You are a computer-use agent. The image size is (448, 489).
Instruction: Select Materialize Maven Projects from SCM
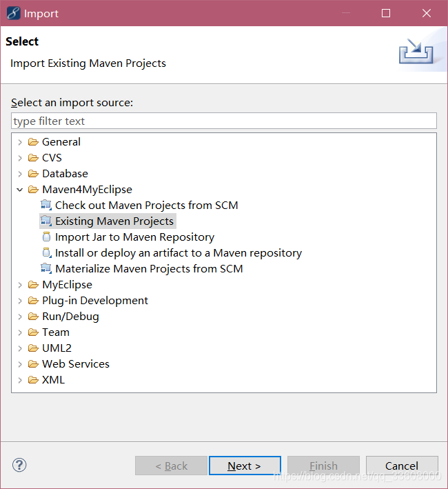point(149,269)
